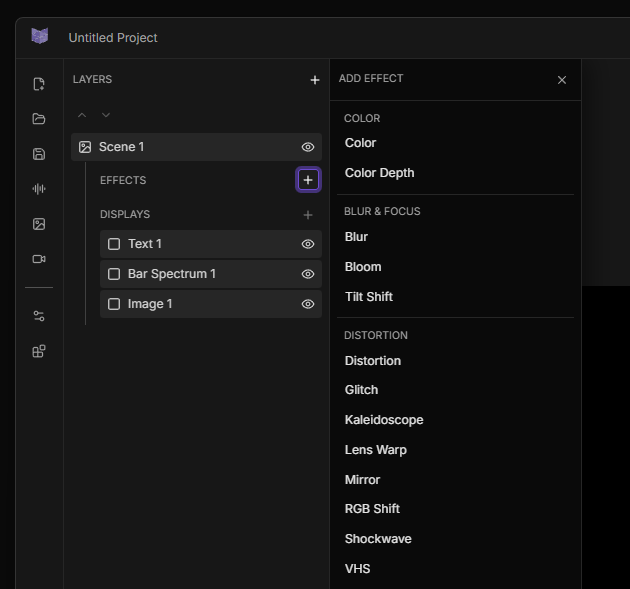The width and height of the screenshot is (630, 589).
Task: Open settings sliders icon in sidebar
Action: (39, 316)
